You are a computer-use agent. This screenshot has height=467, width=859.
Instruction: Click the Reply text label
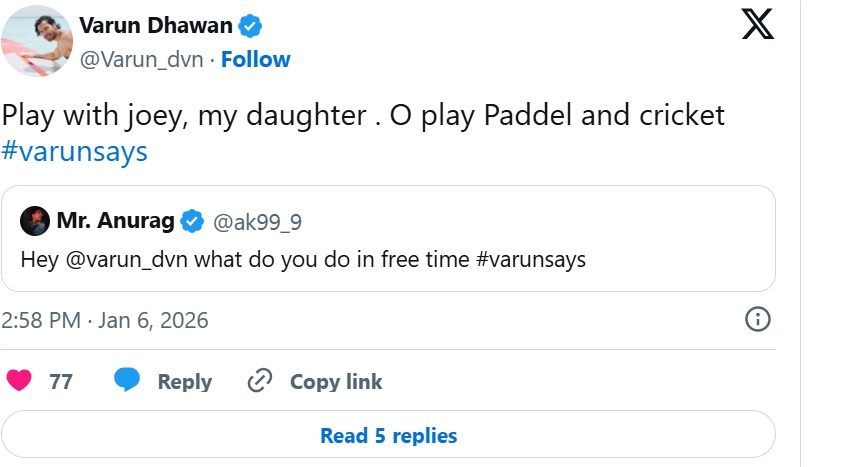pyautogui.click(x=185, y=381)
